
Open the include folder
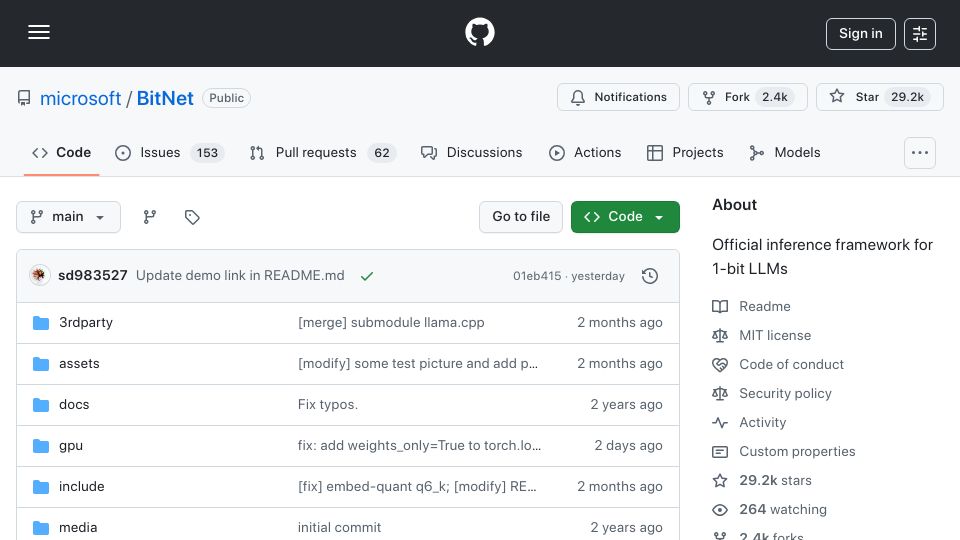[81, 487]
